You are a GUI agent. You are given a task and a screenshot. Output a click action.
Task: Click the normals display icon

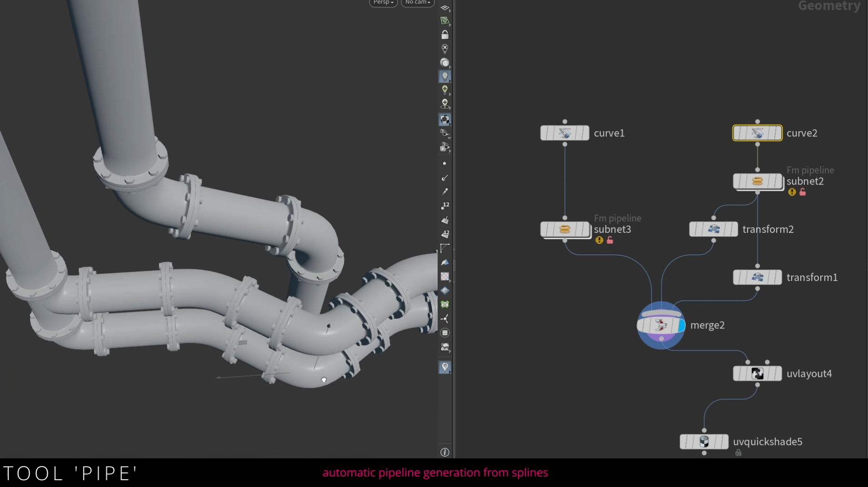point(445,262)
